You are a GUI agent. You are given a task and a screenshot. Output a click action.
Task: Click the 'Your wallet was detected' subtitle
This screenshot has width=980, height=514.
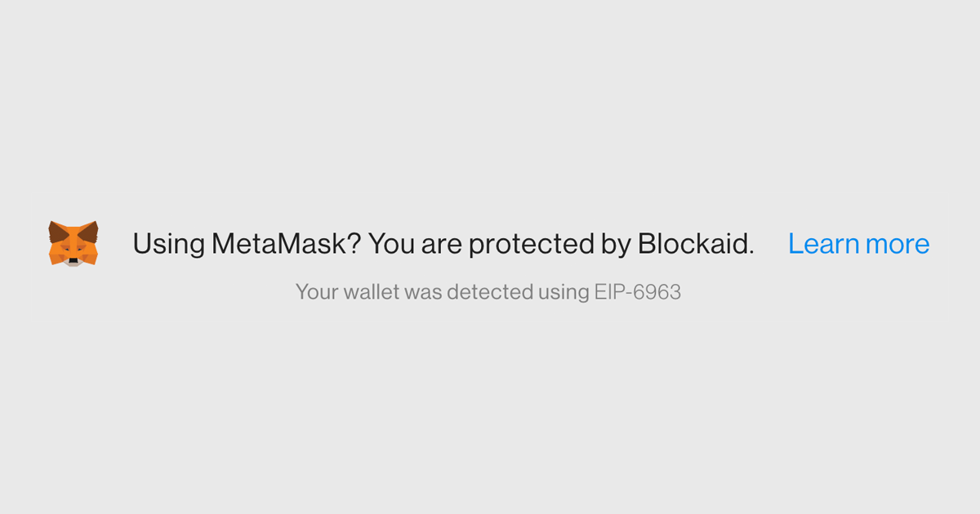click(x=488, y=291)
